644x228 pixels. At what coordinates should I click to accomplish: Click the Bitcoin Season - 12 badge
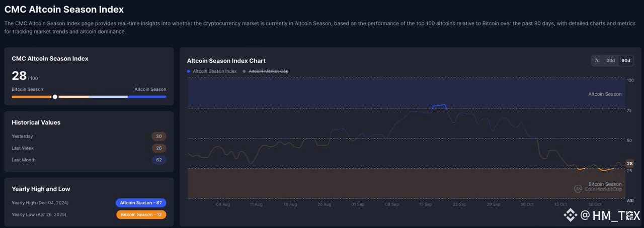(x=141, y=214)
